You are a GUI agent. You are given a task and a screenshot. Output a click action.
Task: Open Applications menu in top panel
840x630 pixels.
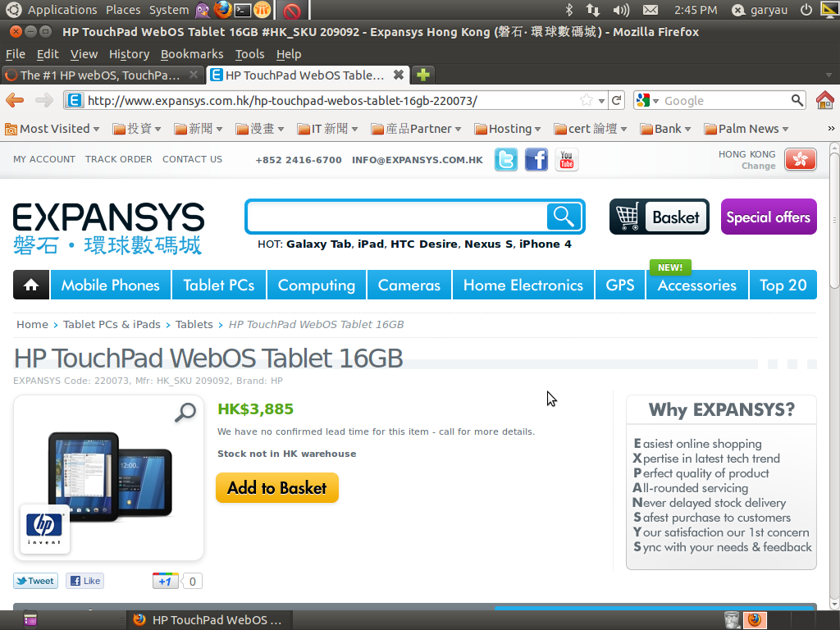(x=62, y=10)
